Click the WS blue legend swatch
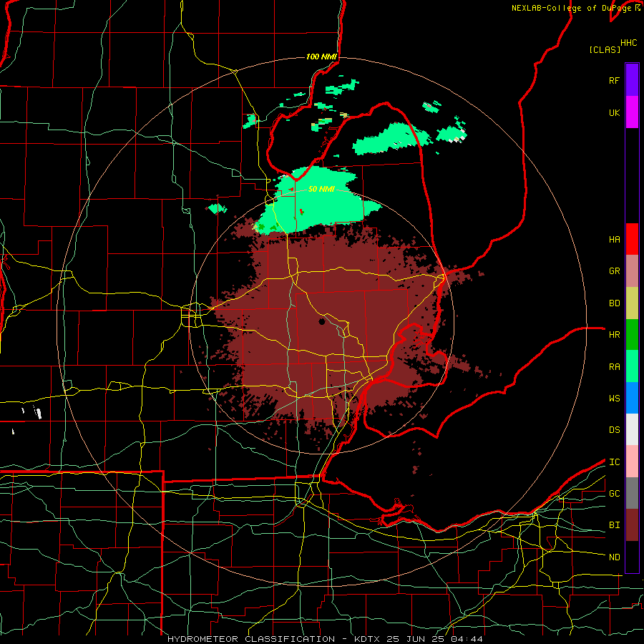 pos(632,398)
